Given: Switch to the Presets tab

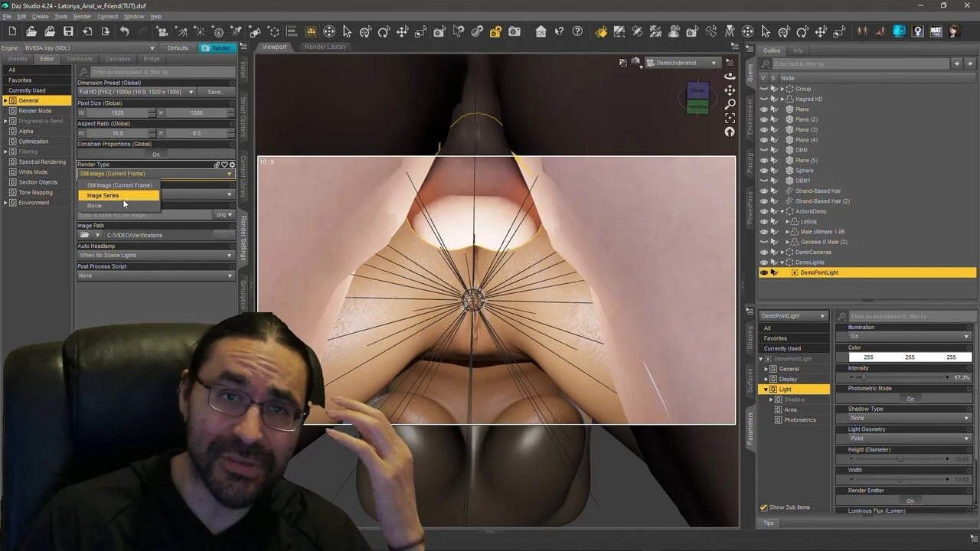Looking at the screenshot, I should tap(17, 59).
